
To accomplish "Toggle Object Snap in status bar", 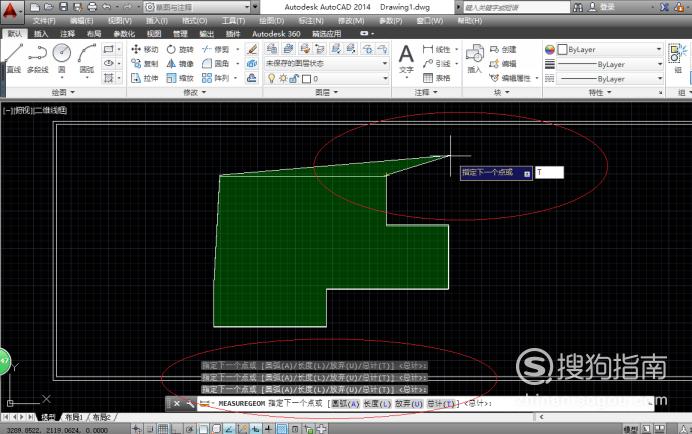I will click(203, 429).
